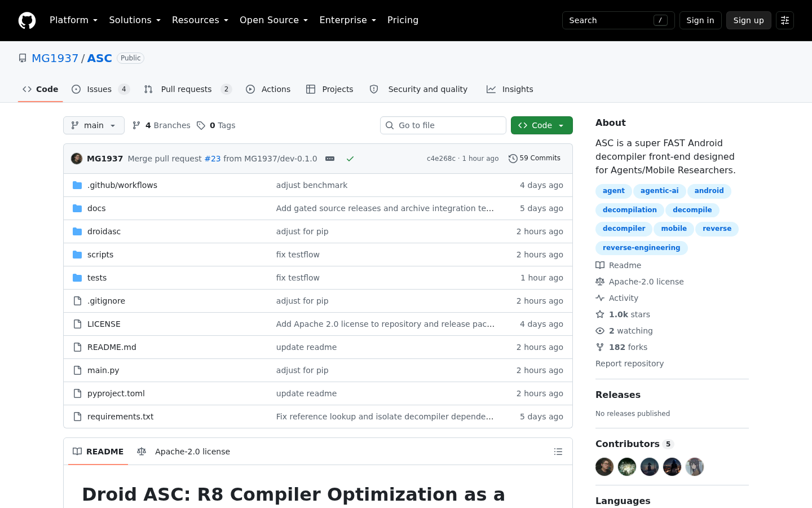Open the README outline list icon
This screenshot has height=508, width=812.
click(558, 452)
